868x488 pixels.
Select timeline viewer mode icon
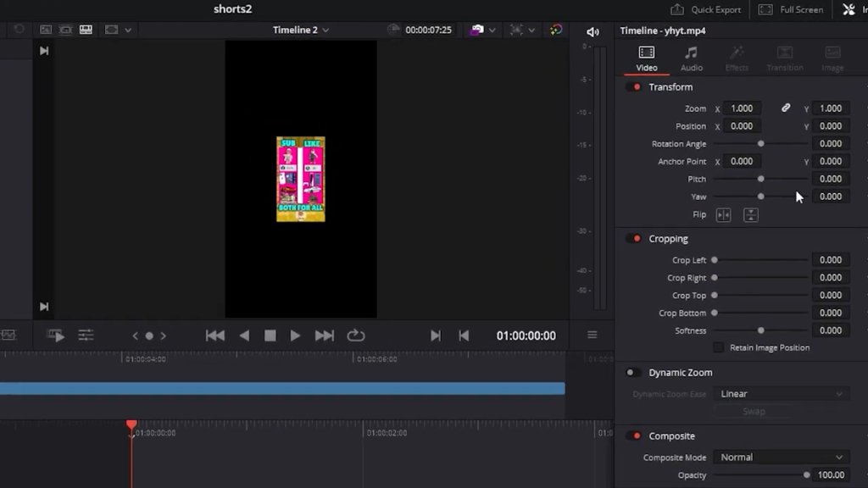pyautogui.click(x=86, y=30)
